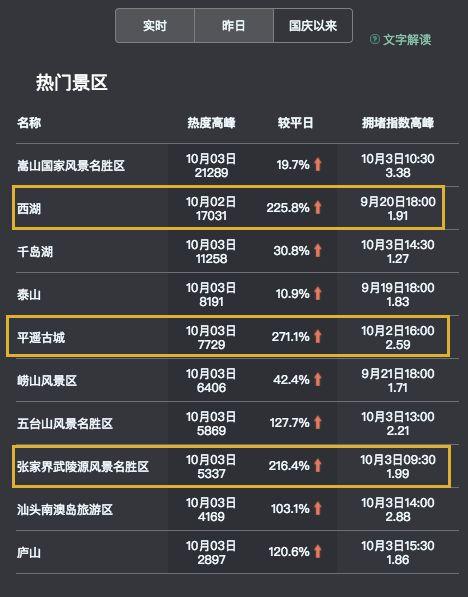468x597 pixels.
Task: Sort by the 较平日 column header
Action: [x=295, y=123]
